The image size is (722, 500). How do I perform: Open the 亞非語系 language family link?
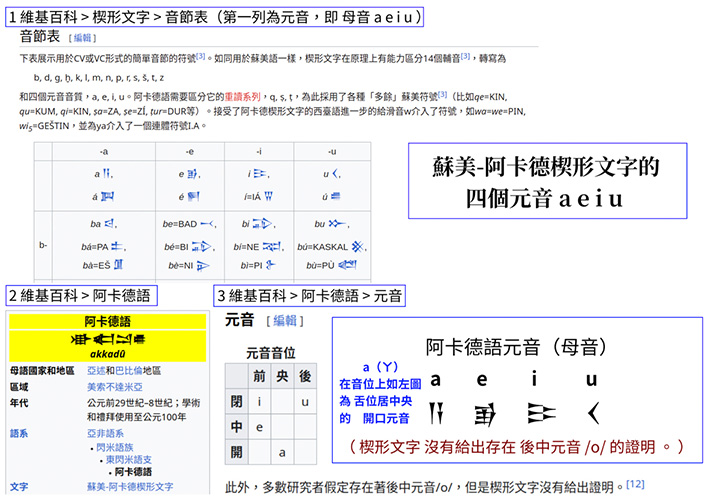click(x=105, y=433)
